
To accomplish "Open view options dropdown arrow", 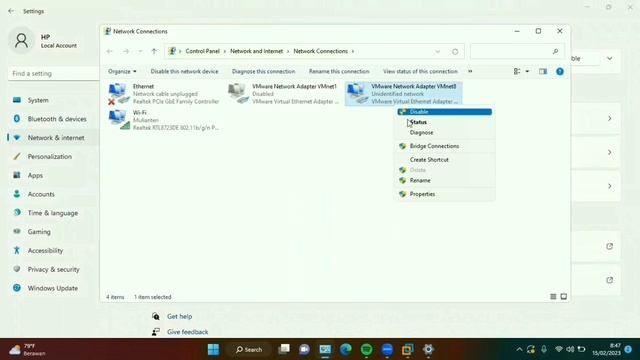I will coord(527,71).
